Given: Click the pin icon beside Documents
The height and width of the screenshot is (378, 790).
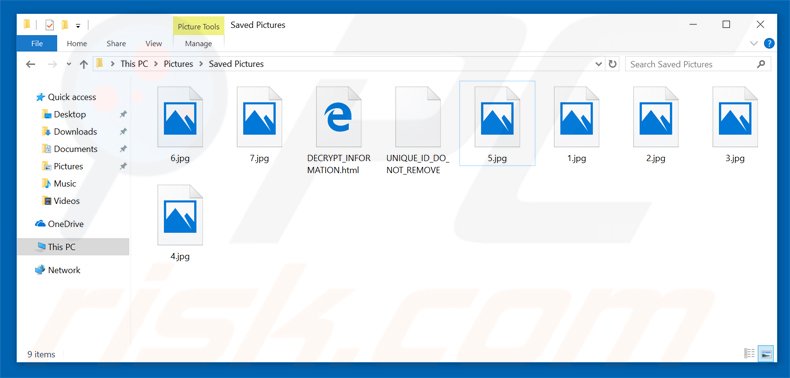Looking at the screenshot, I should (123, 149).
